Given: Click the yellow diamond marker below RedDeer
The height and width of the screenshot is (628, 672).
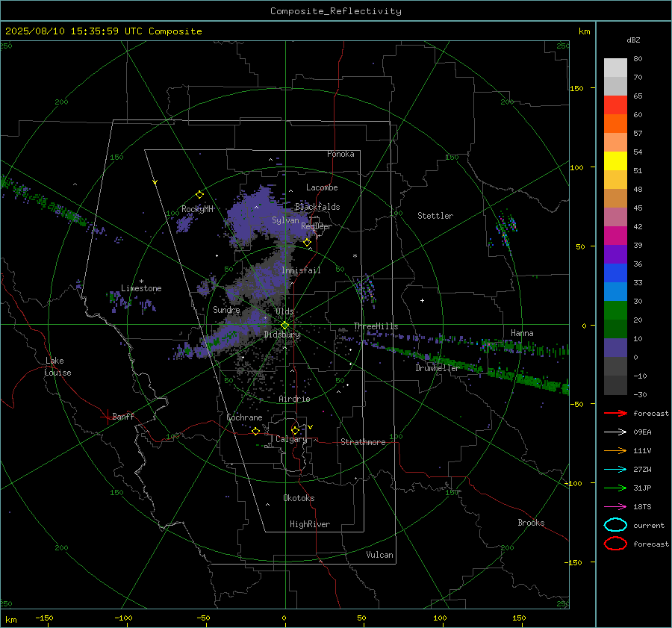Looking at the screenshot, I should click(307, 243).
